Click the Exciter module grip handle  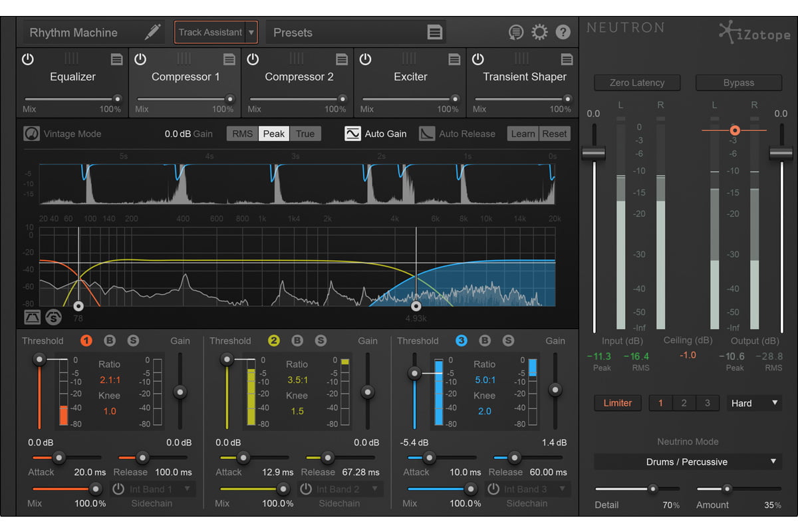tap(410, 59)
